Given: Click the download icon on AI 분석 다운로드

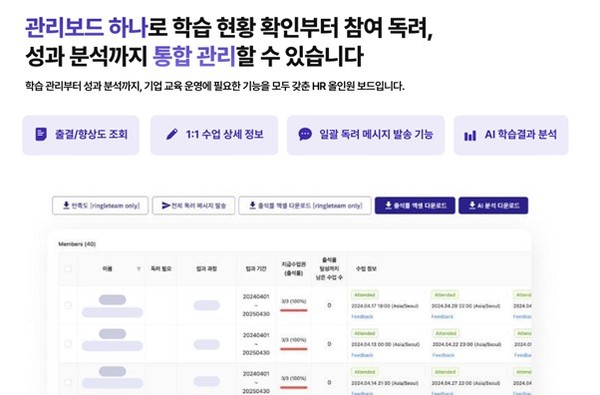Looking at the screenshot, I should [472, 206].
